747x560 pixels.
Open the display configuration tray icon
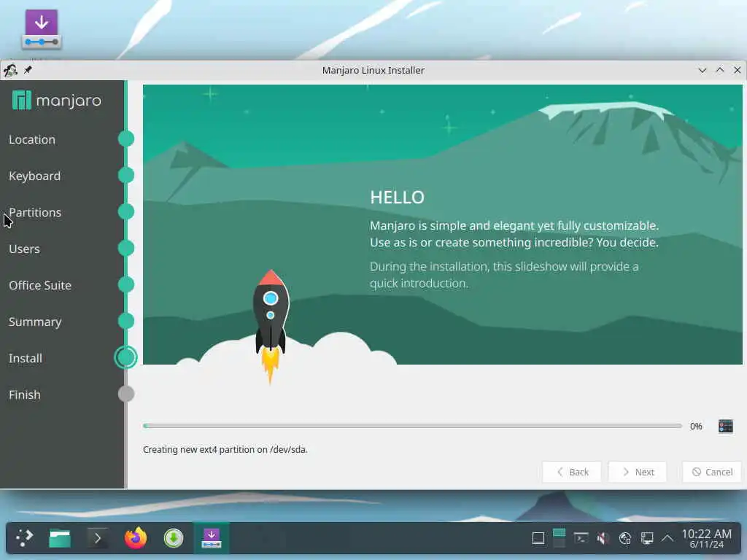click(647, 539)
